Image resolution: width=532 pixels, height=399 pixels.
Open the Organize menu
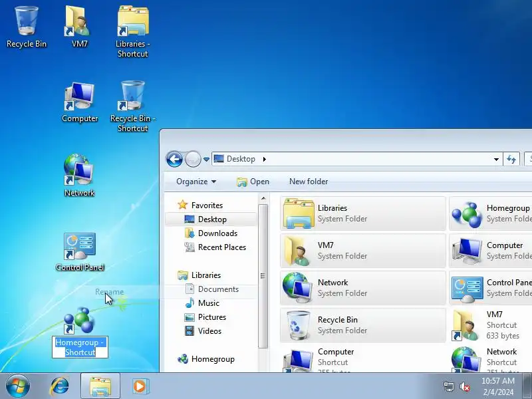(196, 182)
